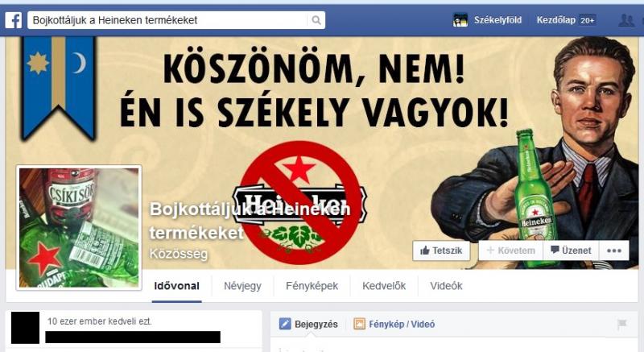Click the Székelyföld profile avatar icon
The height and width of the screenshot is (352, 644).
point(460,20)
